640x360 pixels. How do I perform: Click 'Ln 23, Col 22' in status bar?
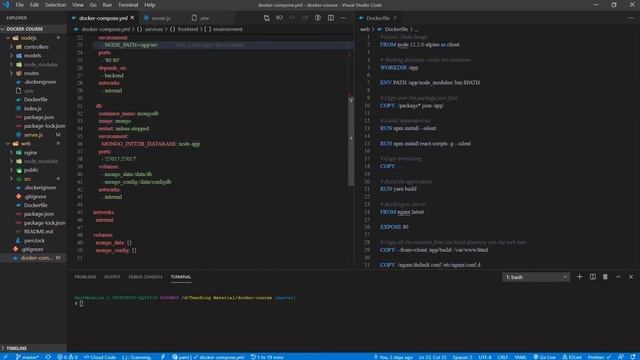pos(432,357)
